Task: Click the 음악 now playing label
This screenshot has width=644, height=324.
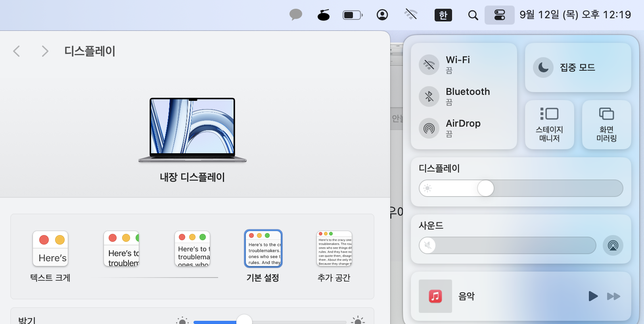Action: pos(466,296)
